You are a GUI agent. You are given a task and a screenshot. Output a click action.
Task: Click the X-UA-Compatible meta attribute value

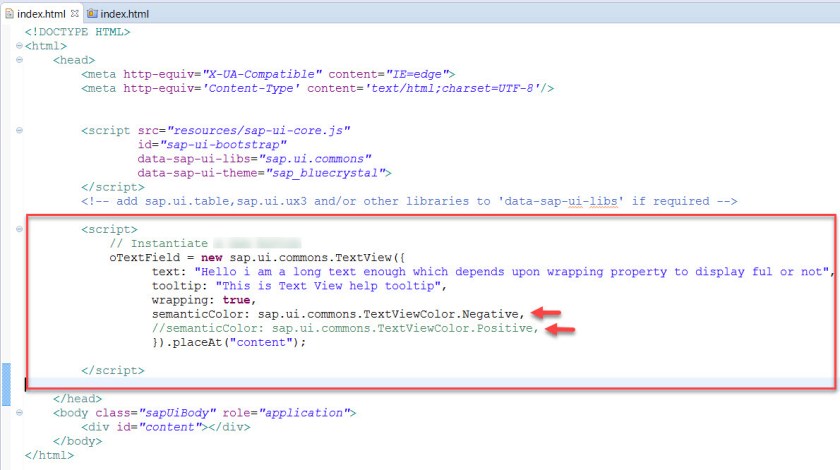[262, 74]
